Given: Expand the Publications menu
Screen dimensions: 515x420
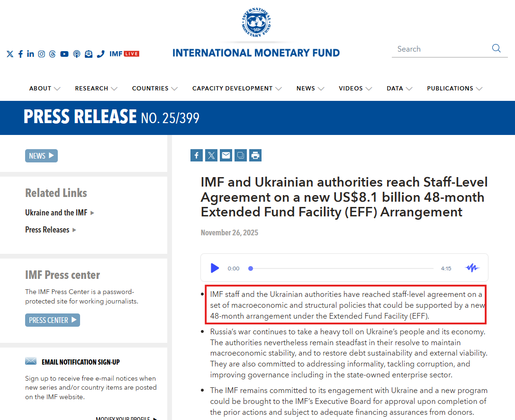Looking at the screenshot, I should 454,89.
